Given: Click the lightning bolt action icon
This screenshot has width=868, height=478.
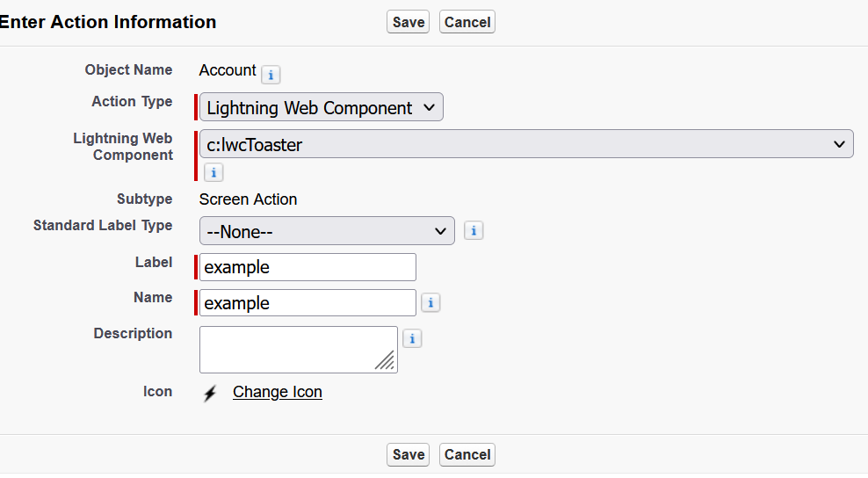Looking at the screenshot, I should (210, 394).
